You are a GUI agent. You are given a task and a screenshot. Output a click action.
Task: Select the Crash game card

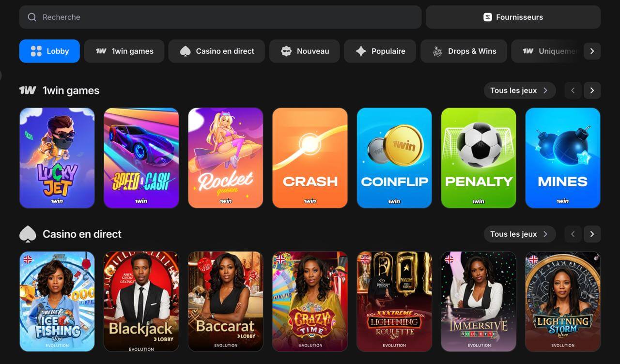[310, 158]
